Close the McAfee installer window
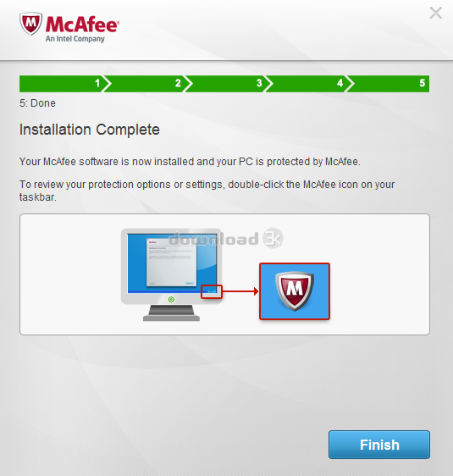The height and width of the screenshot is (476, 453). pyautogui.click(x=436, y=13)
